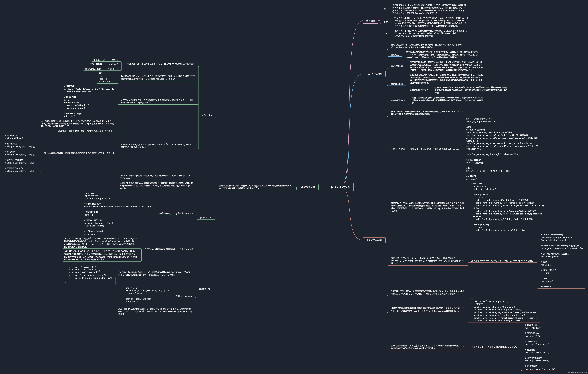Viewport: 588px width, 374px height.
Task: Click the blue-bordered 自动化测试模型 branch near 线性测试
Action: coord(374,74)
